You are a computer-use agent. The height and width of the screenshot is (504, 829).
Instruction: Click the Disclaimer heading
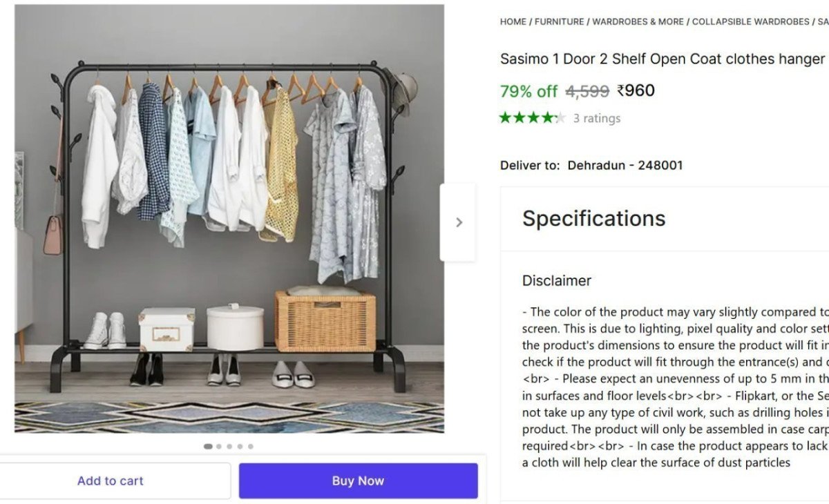pos(556,280)
